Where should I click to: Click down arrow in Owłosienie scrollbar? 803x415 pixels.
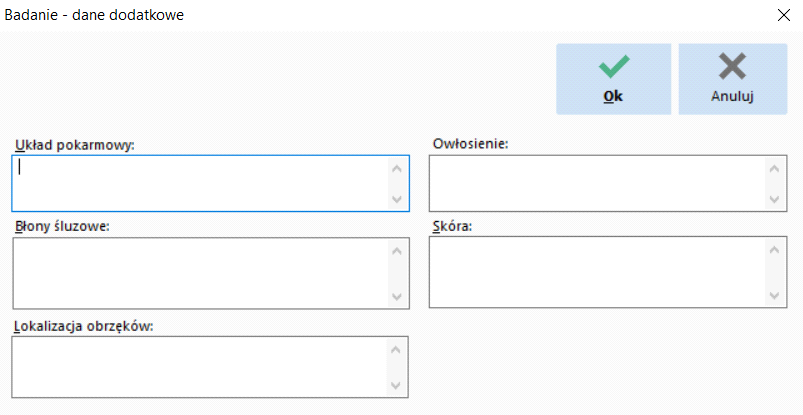pos(774,199)
